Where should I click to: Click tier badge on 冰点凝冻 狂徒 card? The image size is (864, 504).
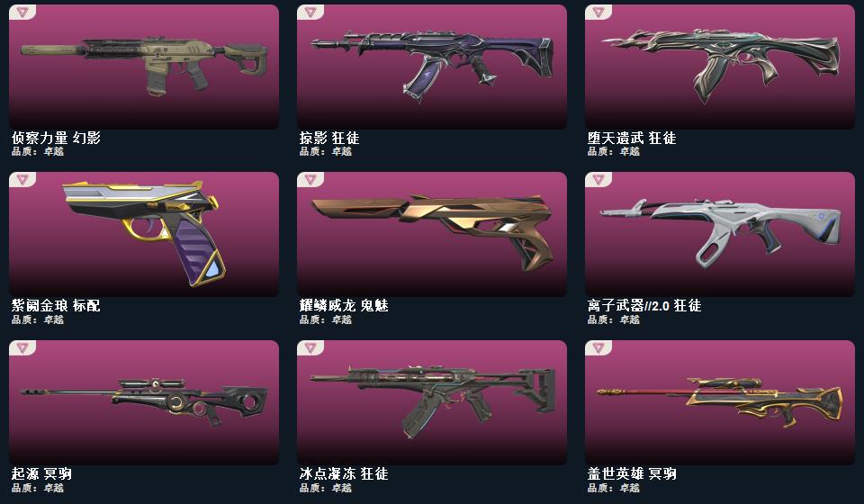click(x=310, y=347)
